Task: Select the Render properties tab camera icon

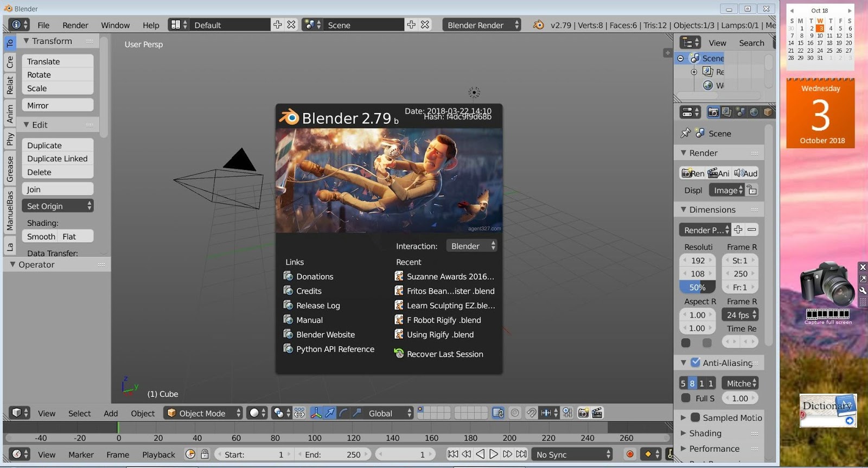Action: pos(713,112)
